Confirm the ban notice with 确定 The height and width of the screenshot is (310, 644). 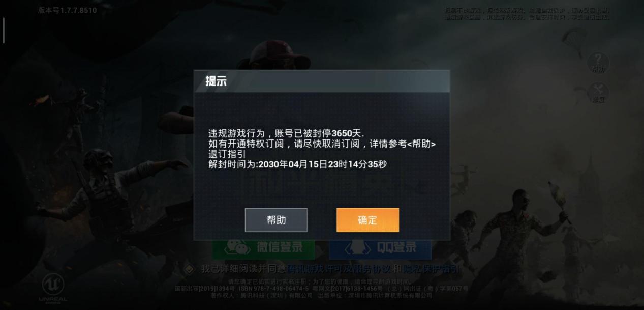coord(367,220)
